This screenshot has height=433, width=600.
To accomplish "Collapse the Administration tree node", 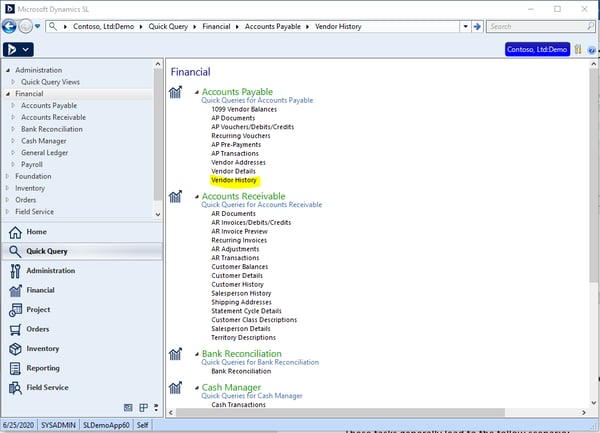I will click(8, 70).
